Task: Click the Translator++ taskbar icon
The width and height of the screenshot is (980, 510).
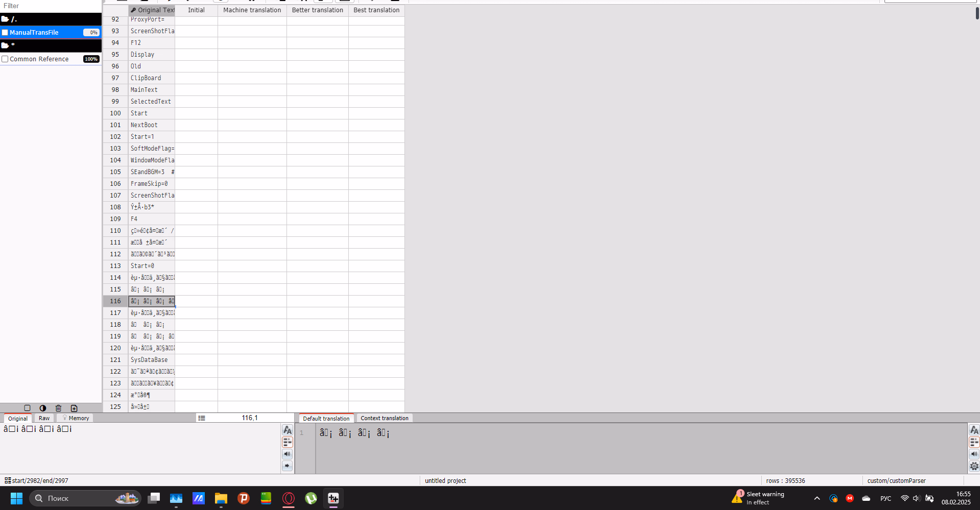Action: point(333,498)
